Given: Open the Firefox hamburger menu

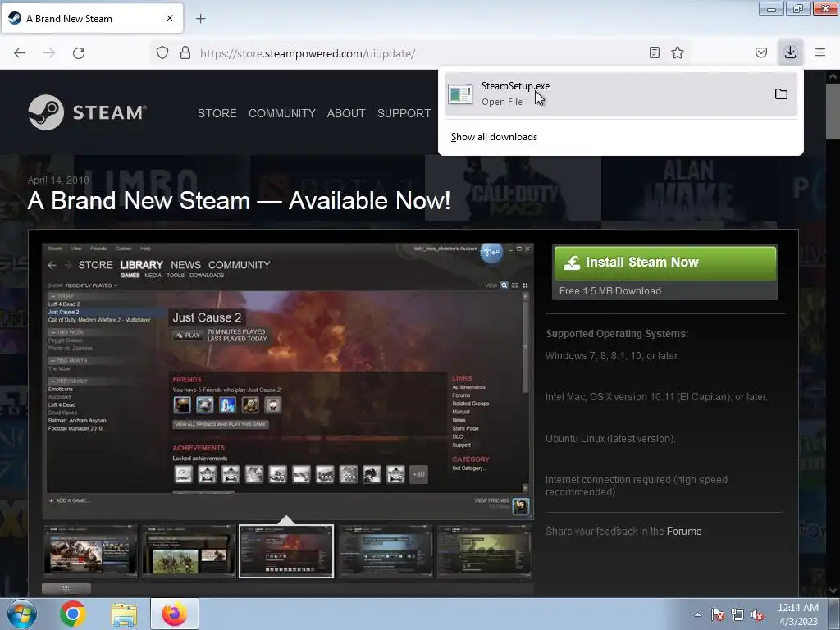Looking at the screenshot, I should tap(820, 52).
